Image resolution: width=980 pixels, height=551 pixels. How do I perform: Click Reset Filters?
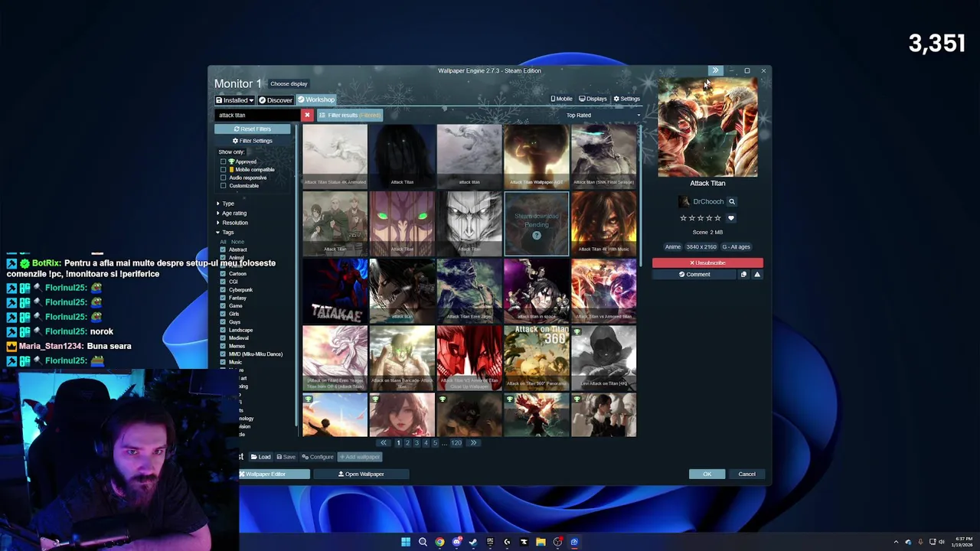click(x=253, y=129)
